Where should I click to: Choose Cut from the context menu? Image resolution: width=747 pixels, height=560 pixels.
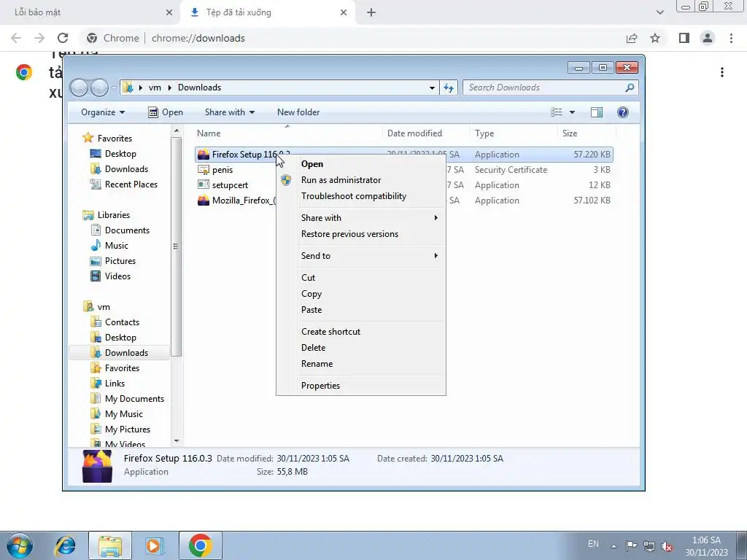309,278
